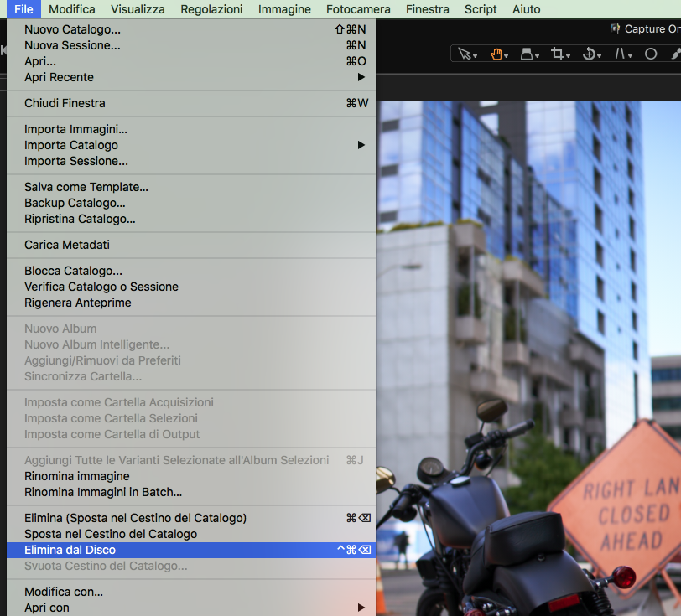
Task: Expand the Apri Recente submenu
Action: coord(191,77)
